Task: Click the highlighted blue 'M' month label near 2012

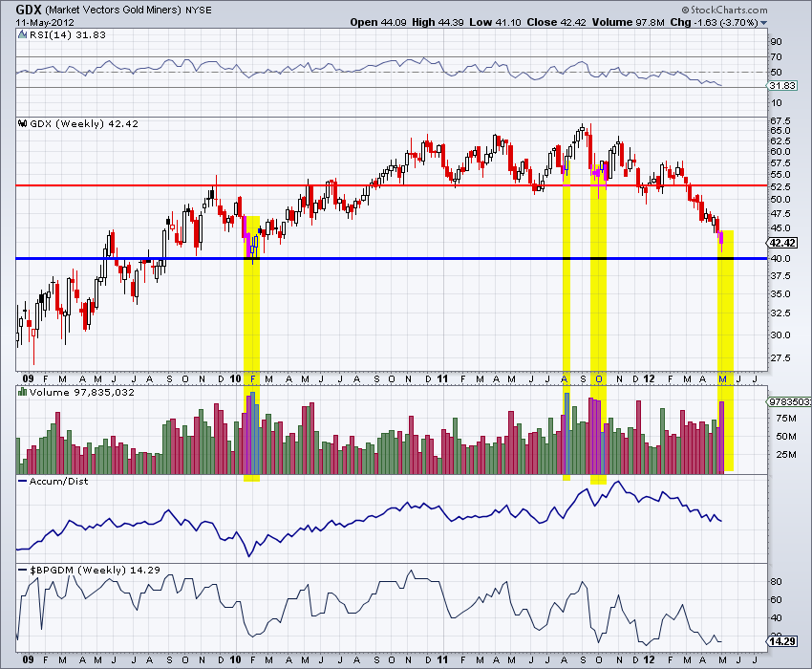Action: click(x=723, y=378)
